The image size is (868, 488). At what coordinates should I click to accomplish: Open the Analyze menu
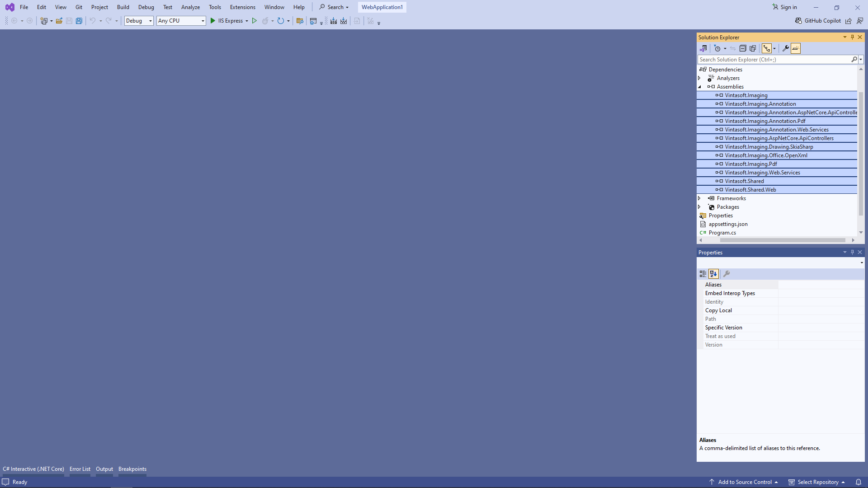[190, 7]
